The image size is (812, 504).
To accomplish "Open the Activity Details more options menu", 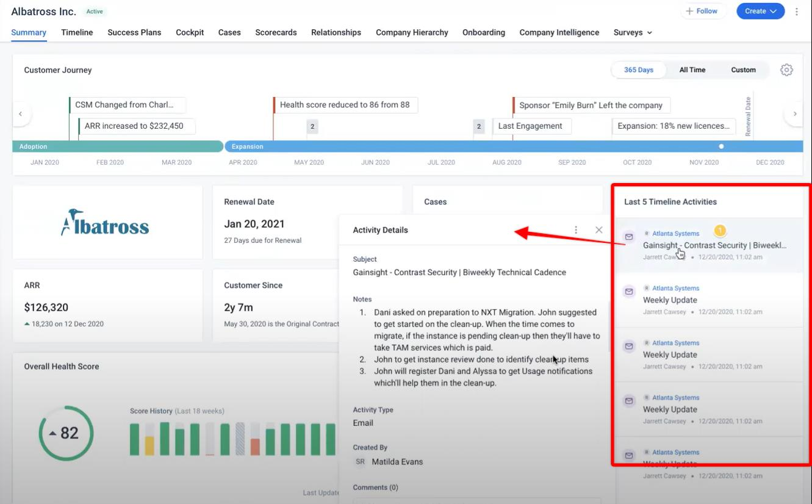I will click(576, 230).
